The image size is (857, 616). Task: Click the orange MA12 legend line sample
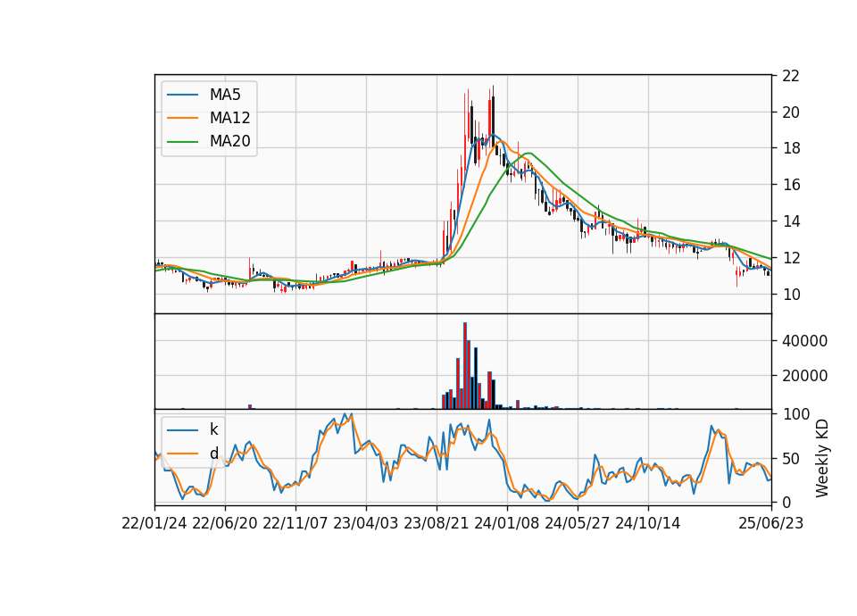(182, 118)
